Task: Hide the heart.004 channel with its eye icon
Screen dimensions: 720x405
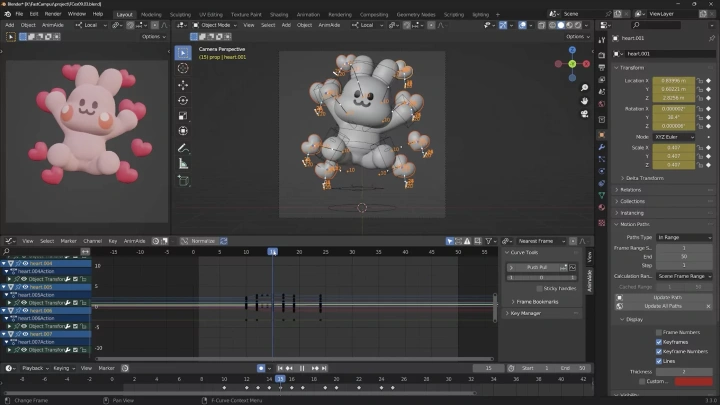Action: click(25, 264)
